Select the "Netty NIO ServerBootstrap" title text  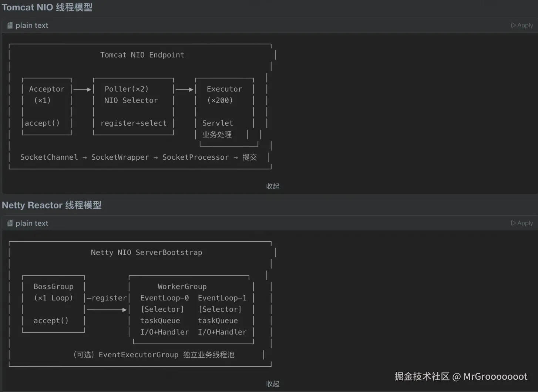147,253
